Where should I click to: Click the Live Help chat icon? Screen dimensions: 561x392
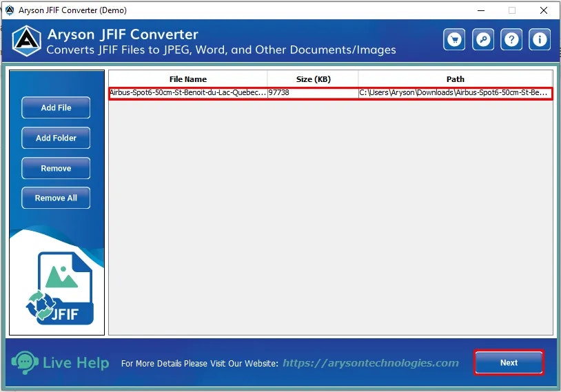pos(25,362)
